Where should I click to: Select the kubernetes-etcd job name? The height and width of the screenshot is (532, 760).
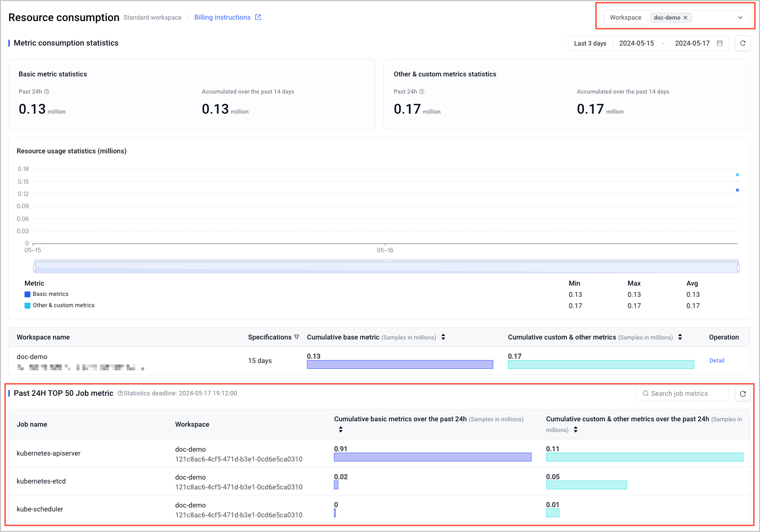[41, 481]
